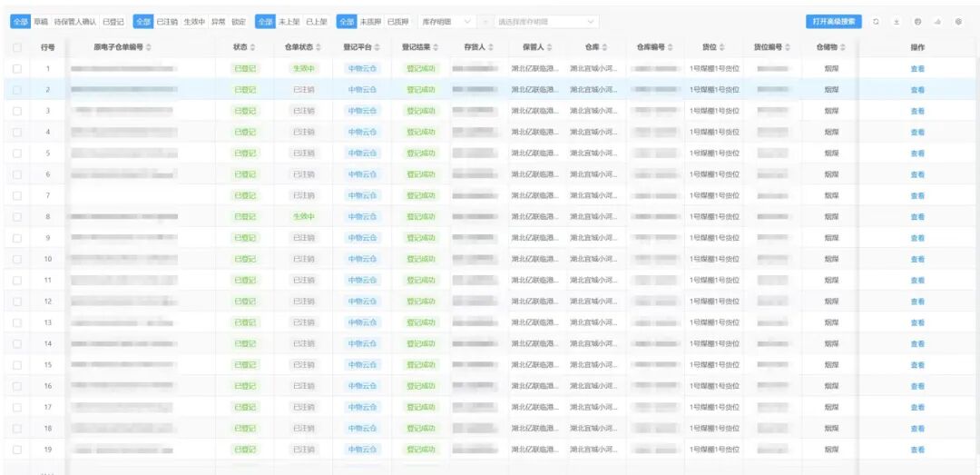The image size is (980, 475).
Task: Filter by 已注销 status tab
Action: click(x=167, y=21)
